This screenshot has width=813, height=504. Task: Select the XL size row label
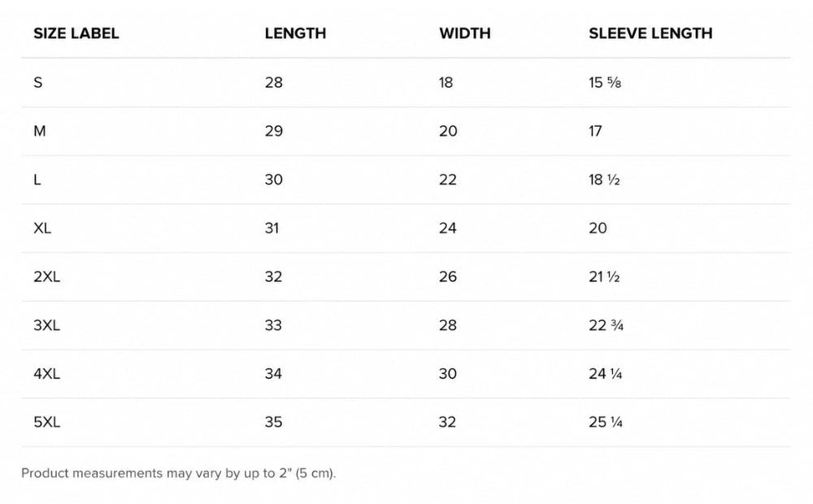tap(42, 228)
